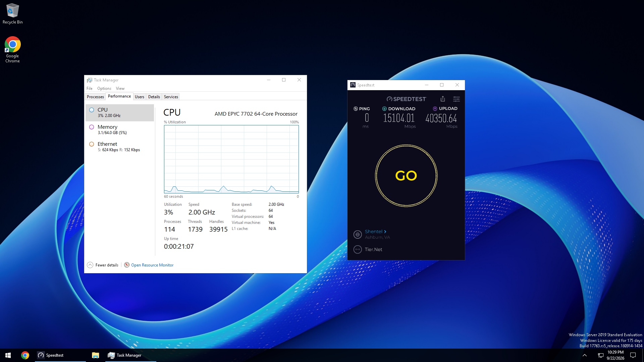The width and height of the screenshot is (644, 362).
Task: Open the Windows Start menu
Action: coord(8,355)
